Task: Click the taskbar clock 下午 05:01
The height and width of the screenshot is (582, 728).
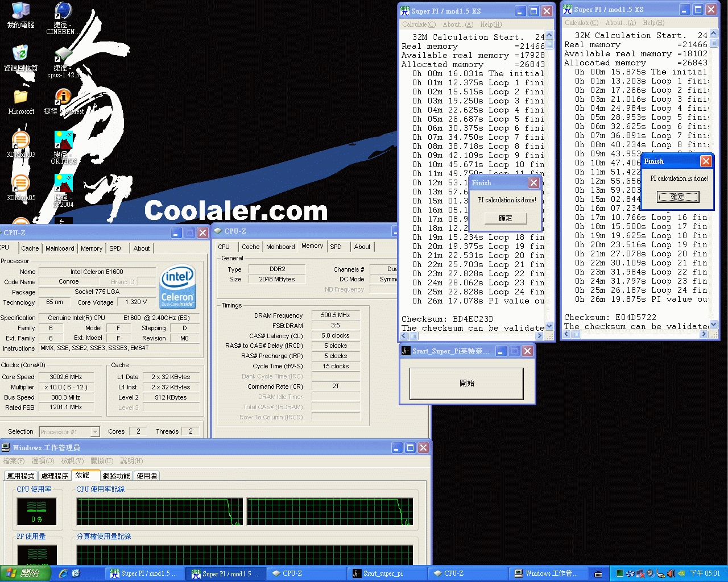Action: [x=705, y=573]
